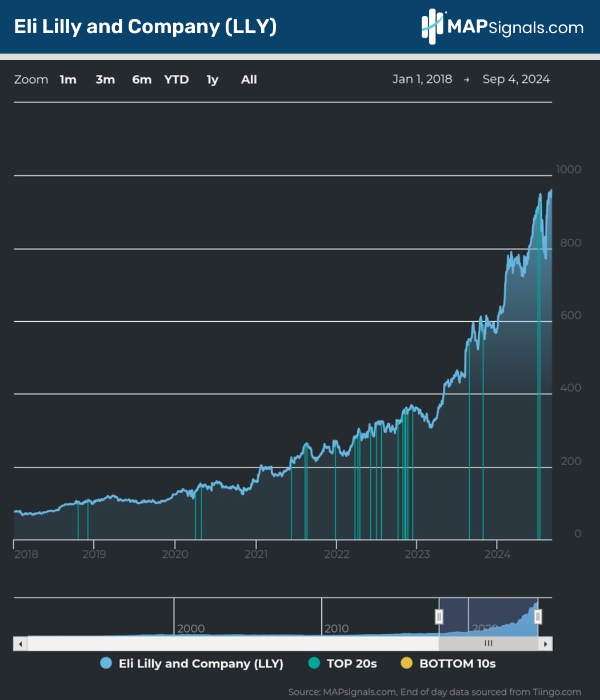
Task: Click the 2023 x-axis label
Action: [x=417, y=554]
